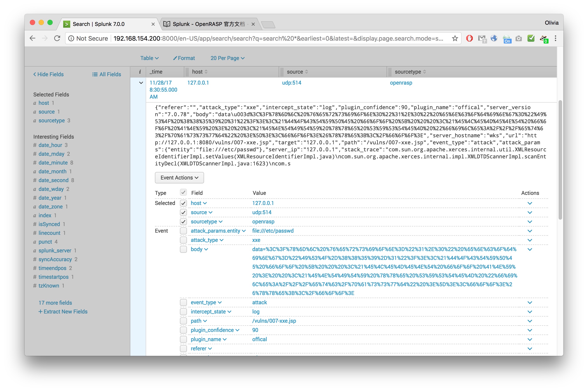Viewport: 588px width, 391px height.
Task: Toggle checkbox next to intercept_state field
Action: (183, 311)
